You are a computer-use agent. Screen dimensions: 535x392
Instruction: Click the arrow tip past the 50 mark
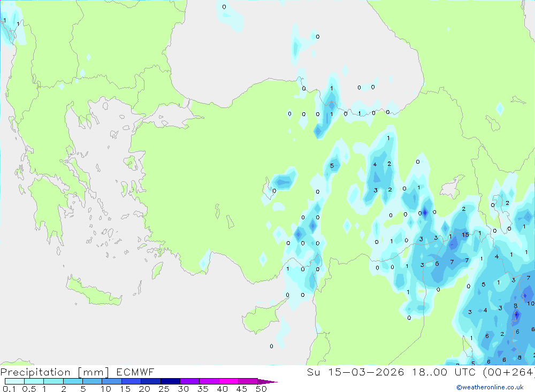coord(267,381)
